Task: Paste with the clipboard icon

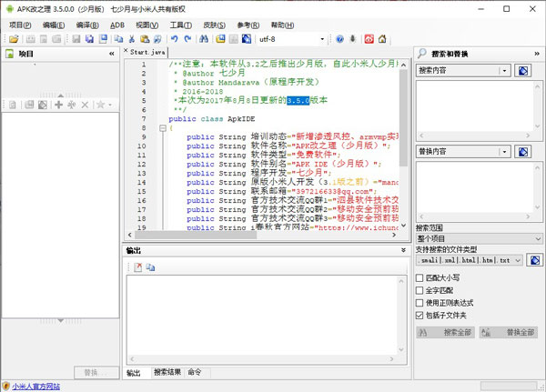Action: click(145, 39)
